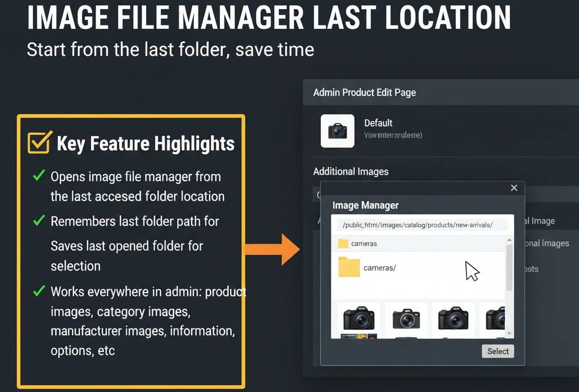The width and height of the screenshot is (579, 392).
Task: Click the Additional Images section heading
Action: coord(351,171)
